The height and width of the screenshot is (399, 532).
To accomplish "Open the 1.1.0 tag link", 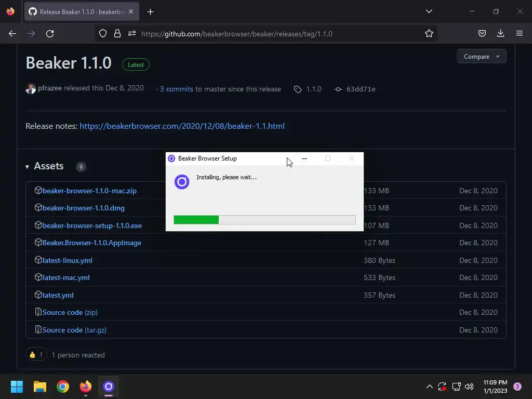I will coord(313,89).
